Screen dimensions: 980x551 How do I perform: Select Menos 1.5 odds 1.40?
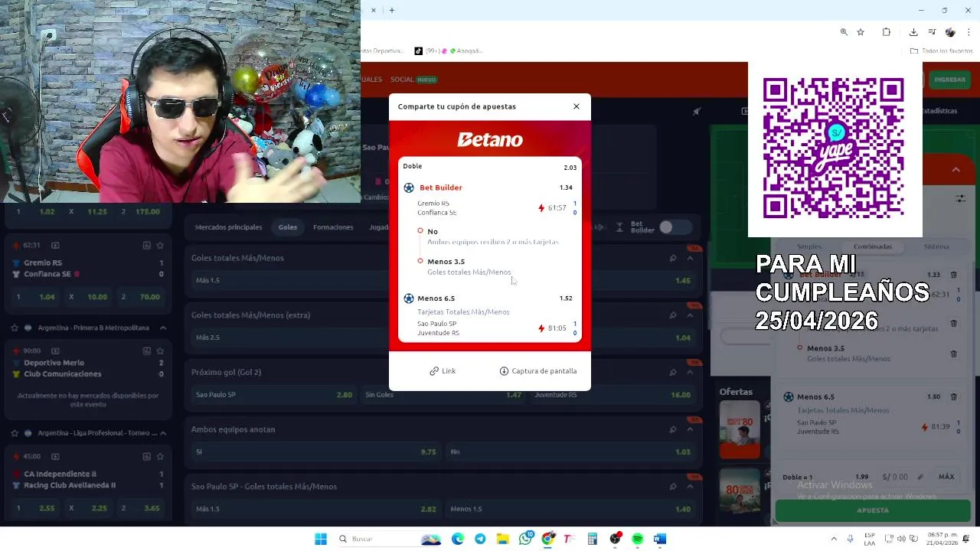[570, 509]
